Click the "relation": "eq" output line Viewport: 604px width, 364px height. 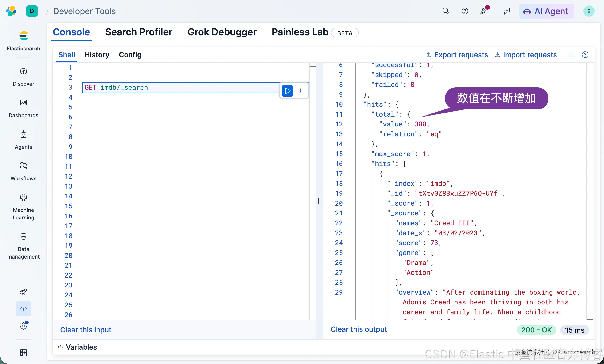(410, 134)
